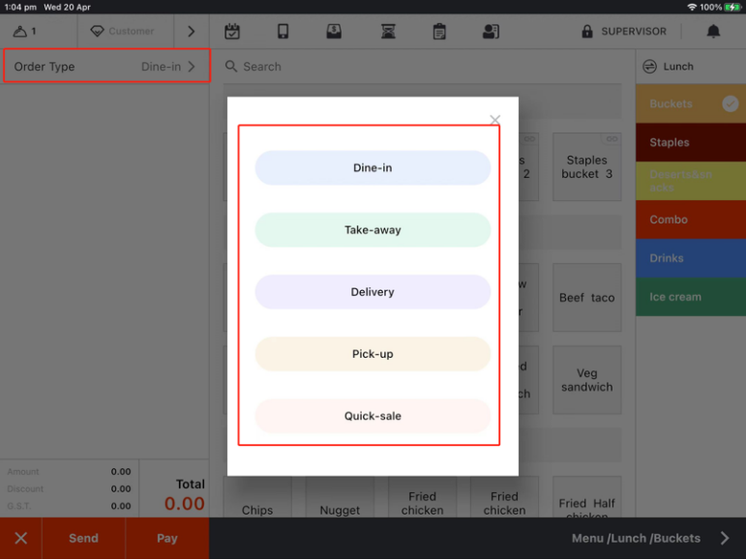The image size is (746, 560).
Task: Pick the Delivery option
Action: click(373, 292)
